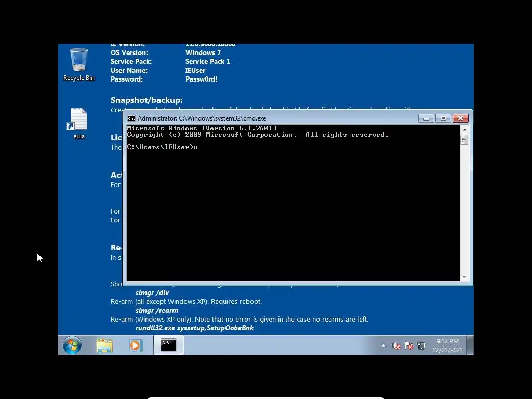This screenshot has width=532, height=399.
Task: Open the Windows Start orb
Action: (72, 345)
